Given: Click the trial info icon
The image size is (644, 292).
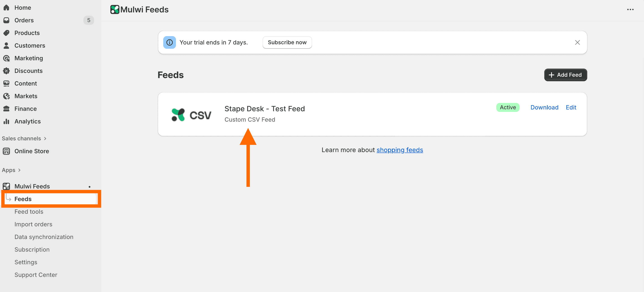Looking at the screenshot, I should pos(170,42).
